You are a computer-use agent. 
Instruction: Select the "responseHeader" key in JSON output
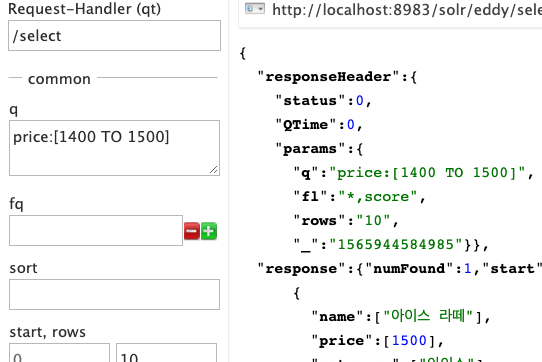(x=328, y=77)
